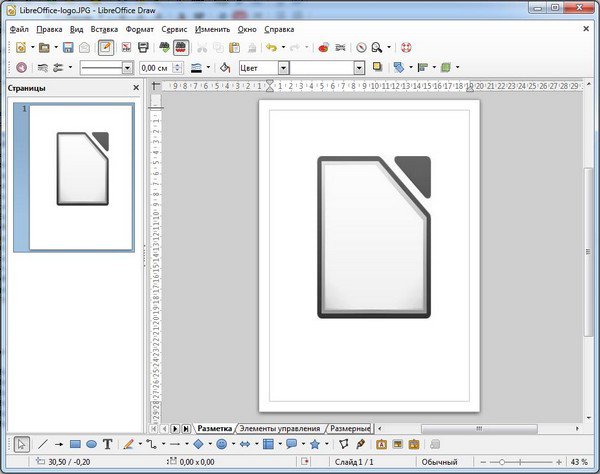Viewport: 600px width, 474px height.
Task: Open the fill color list dropdown
Action: (359, 68)
